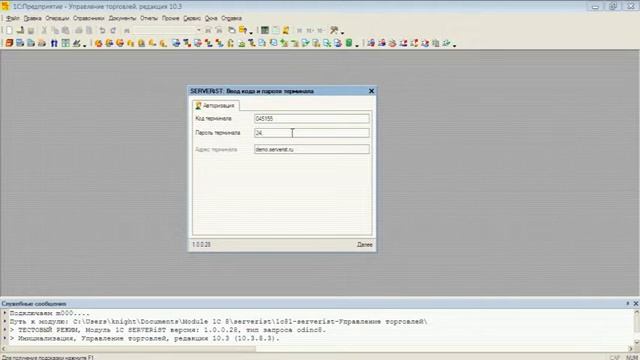Open the Операции menu
Image resolution: width=640 pixels, height=360 pixels.
pos(57,18)
